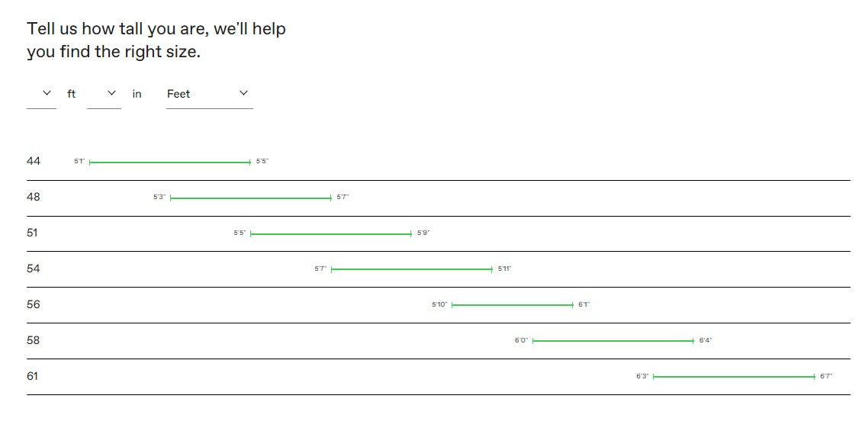Click the green height bar for size 56
This screenshot has width=868, height=431.
[x=512, y=305]
